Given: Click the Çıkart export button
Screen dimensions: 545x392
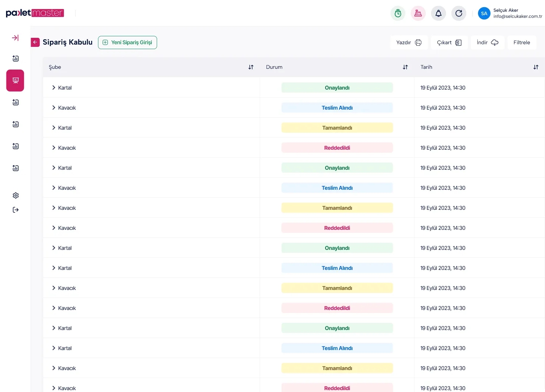Looking at the screenshot, I should click(449, 42).
